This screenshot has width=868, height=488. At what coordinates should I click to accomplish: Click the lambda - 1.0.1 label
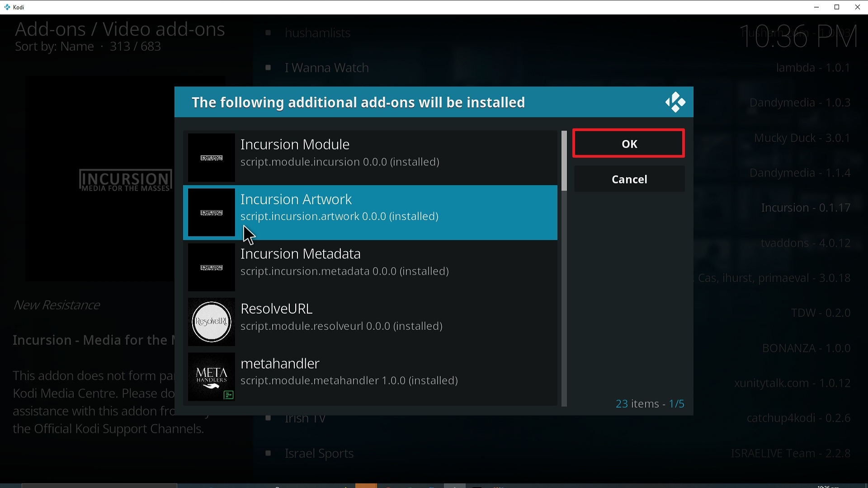pyautogui.click(x=813, y=68)
